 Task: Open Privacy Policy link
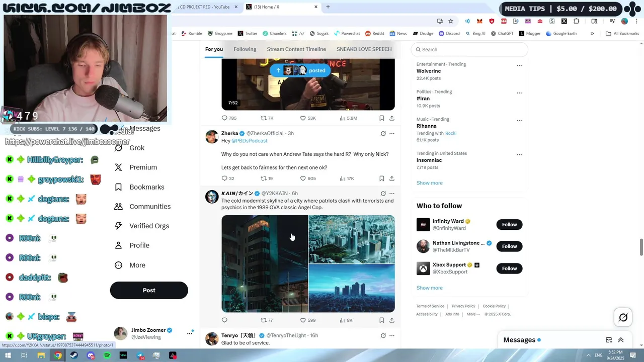[463, 306]
